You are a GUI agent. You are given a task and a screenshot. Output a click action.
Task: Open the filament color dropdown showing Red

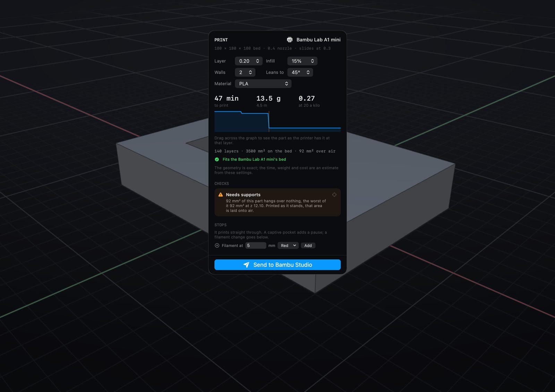tap(288, 246)
